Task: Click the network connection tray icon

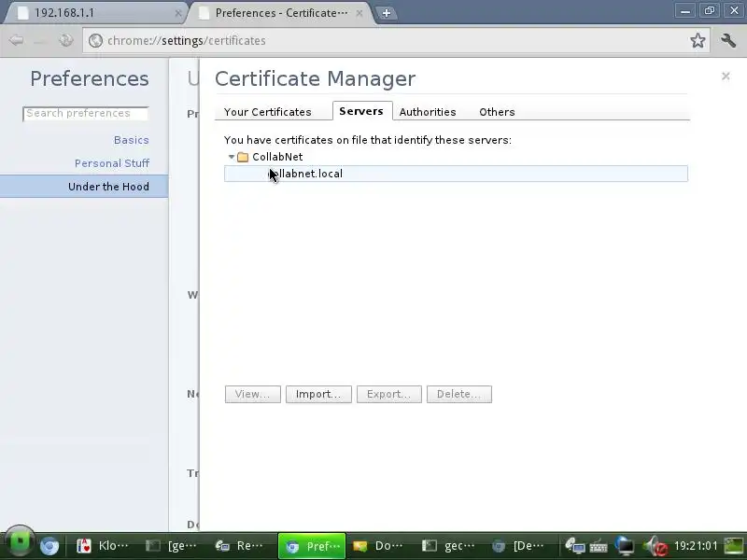Action: click(x=574, y=546)
